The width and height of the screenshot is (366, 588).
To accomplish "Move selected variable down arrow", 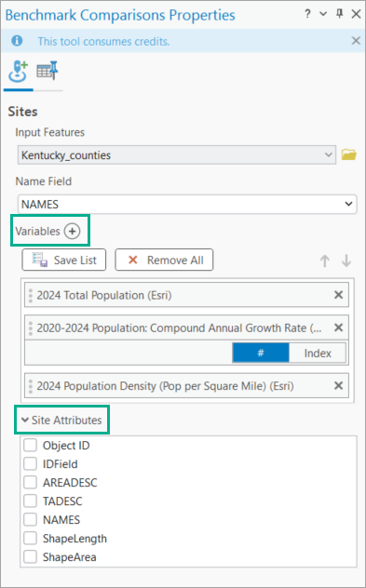I will point(346,261).
